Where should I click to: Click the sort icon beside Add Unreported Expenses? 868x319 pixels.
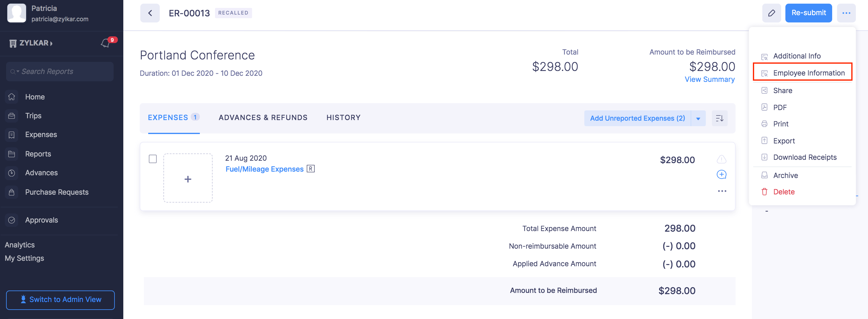pyautogui.click(x=719, y=118)
